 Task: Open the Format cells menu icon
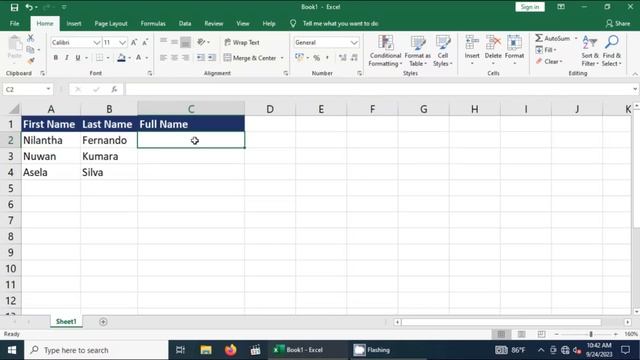pyautogui.click(x=514, y=42)
